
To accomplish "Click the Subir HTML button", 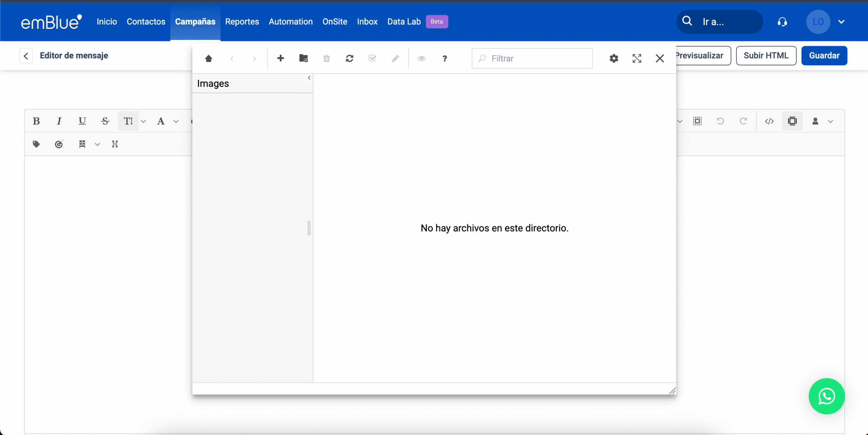I will click(766, 56).
